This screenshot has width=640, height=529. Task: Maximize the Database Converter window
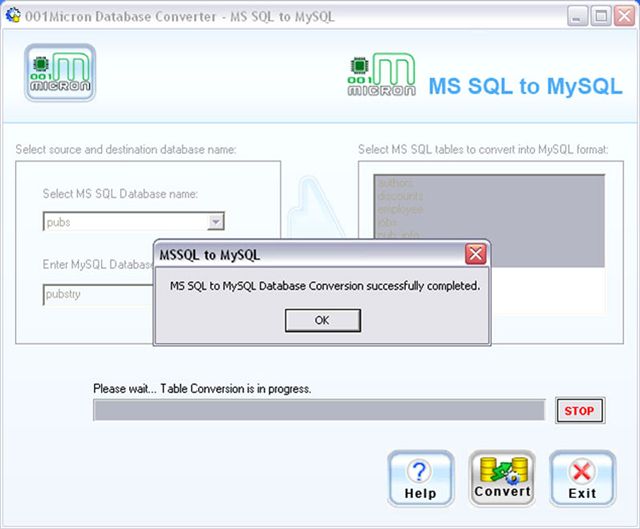coord(601,16)
